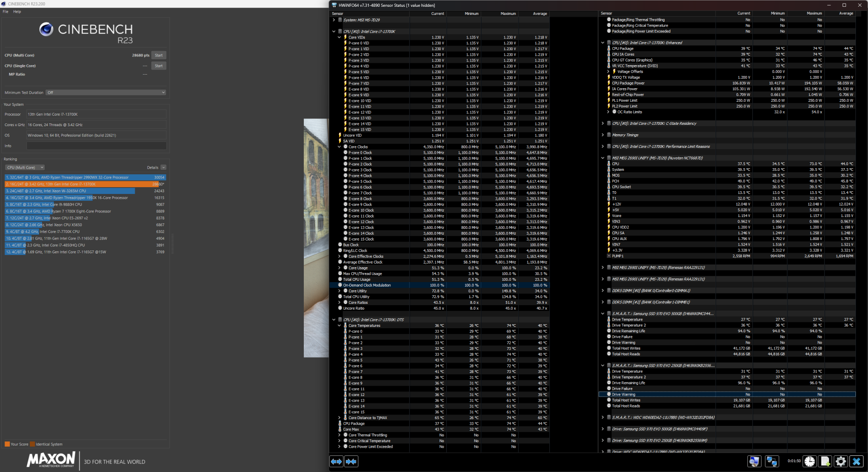Click the thermometer icon beside CPU Package 37 °C
868x472 pixels.
(x=340, y=424)
